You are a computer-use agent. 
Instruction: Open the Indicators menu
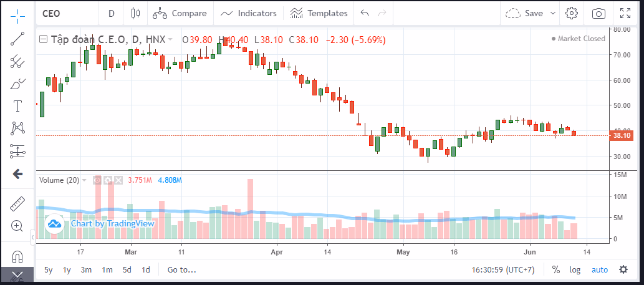click(x=249, y=13)
